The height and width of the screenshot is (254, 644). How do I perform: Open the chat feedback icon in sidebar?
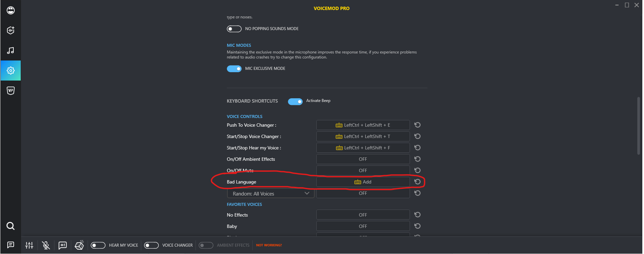(11, 245)
